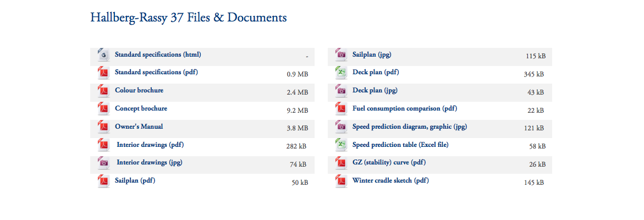644x220 pixels.
Task: Click the 145 kB file size text
Action: pyautogui.click(x=534, y=183)
